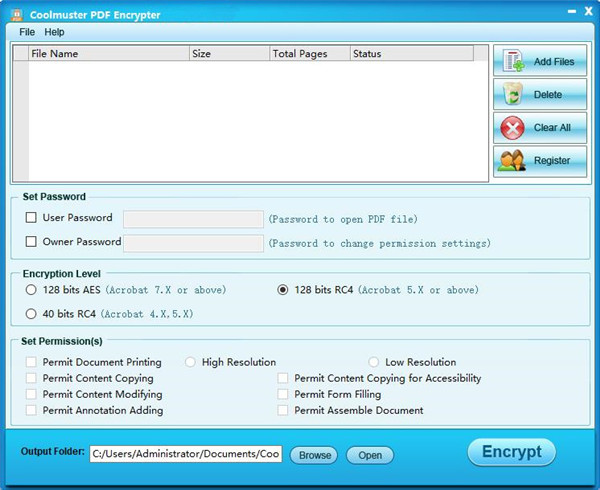This screenshot has width=600, height=490.
Task: Select 128 bits RC4 encryption option
Action: (x=283, y=290)
